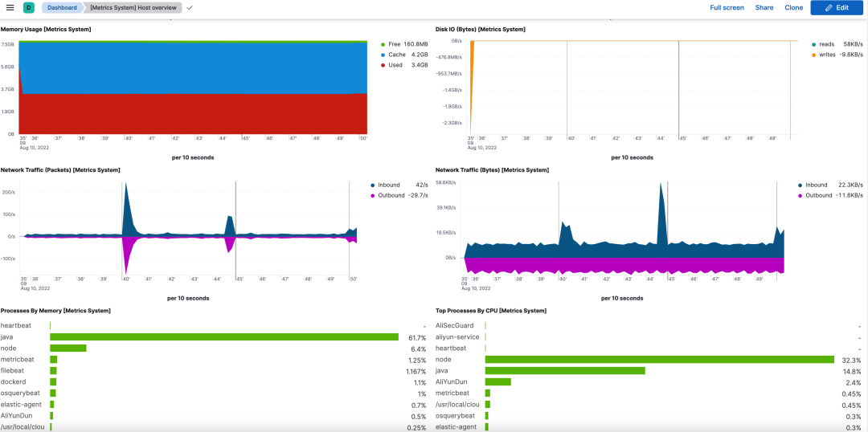Viewport: 868px width, 432px height.
Task: Open the hamburger navigation menu
Action: (10, 8)
